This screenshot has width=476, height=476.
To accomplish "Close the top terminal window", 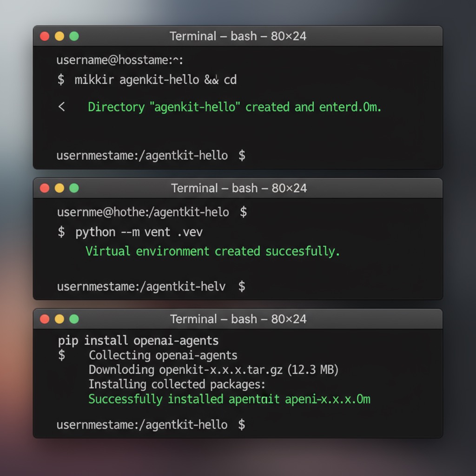I will coord(45,36).
